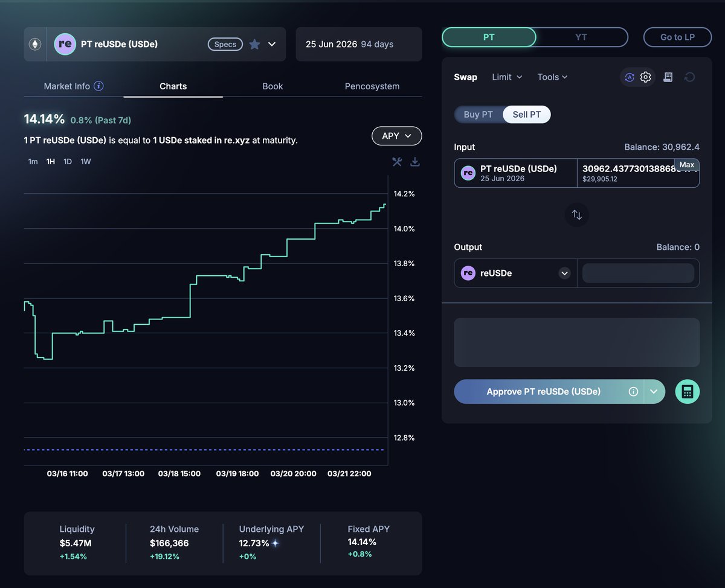
Task: Click the +1.54% liquidity change text
Action: [73, 557]
